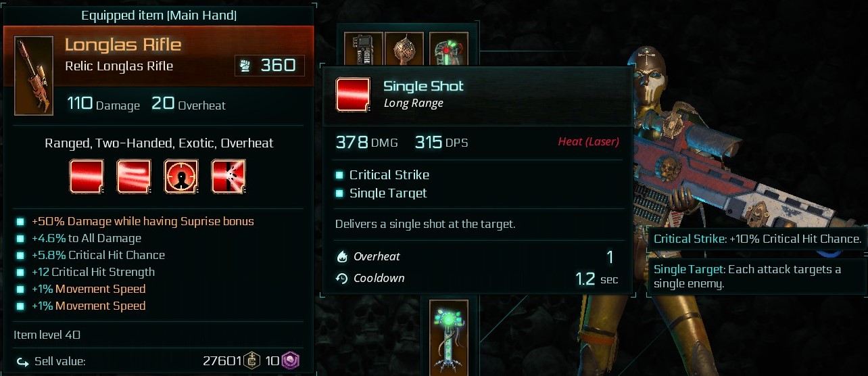Click the round golden orb inventory item

pyautogui.click(x=406, y=49)
